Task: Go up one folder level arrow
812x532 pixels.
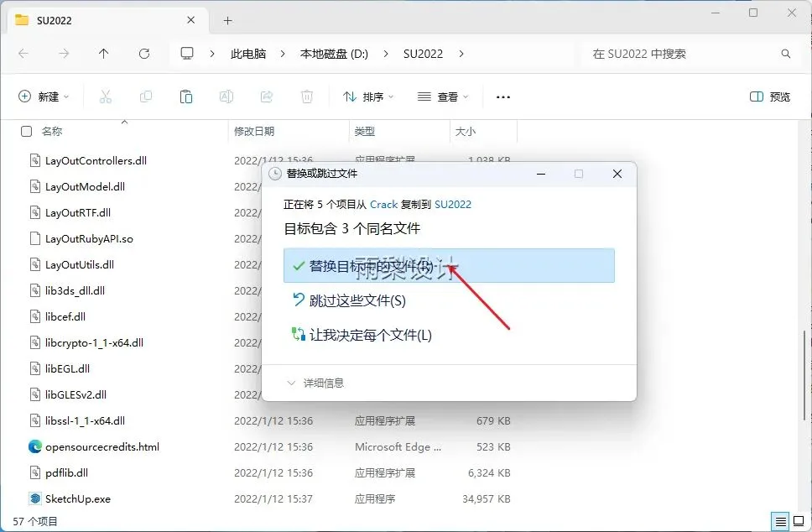Action: (103, 54)
